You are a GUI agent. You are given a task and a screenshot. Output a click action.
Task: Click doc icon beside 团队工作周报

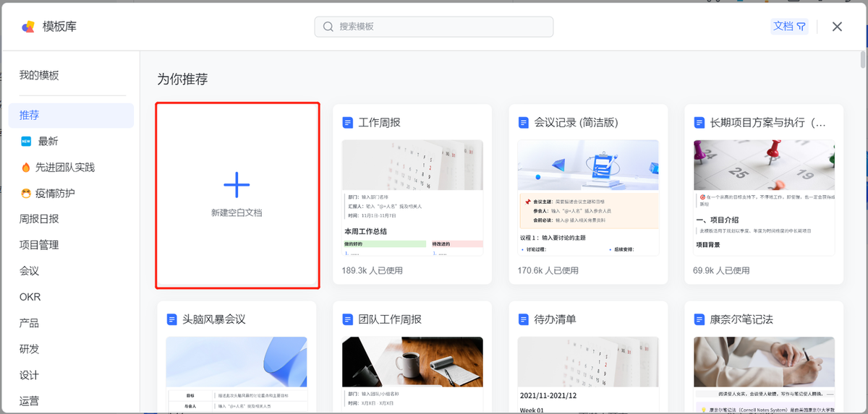coord(348,319)
